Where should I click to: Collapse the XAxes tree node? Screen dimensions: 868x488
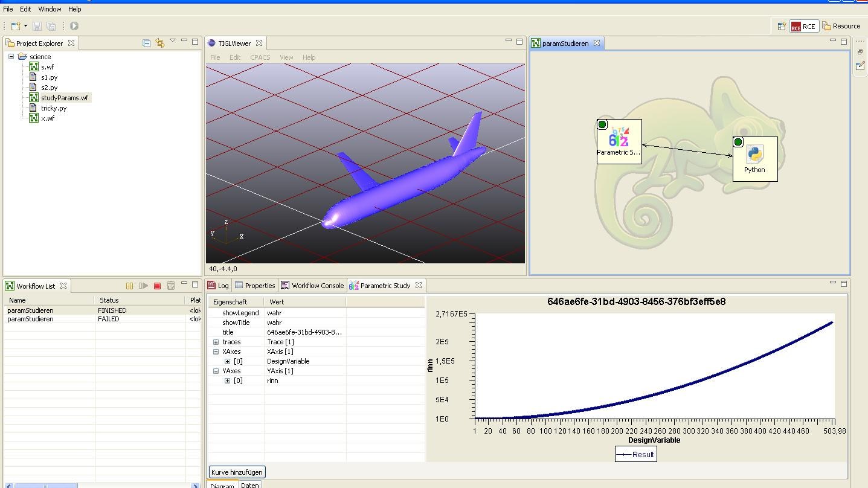pyautogui.click(x=216, y=352)
